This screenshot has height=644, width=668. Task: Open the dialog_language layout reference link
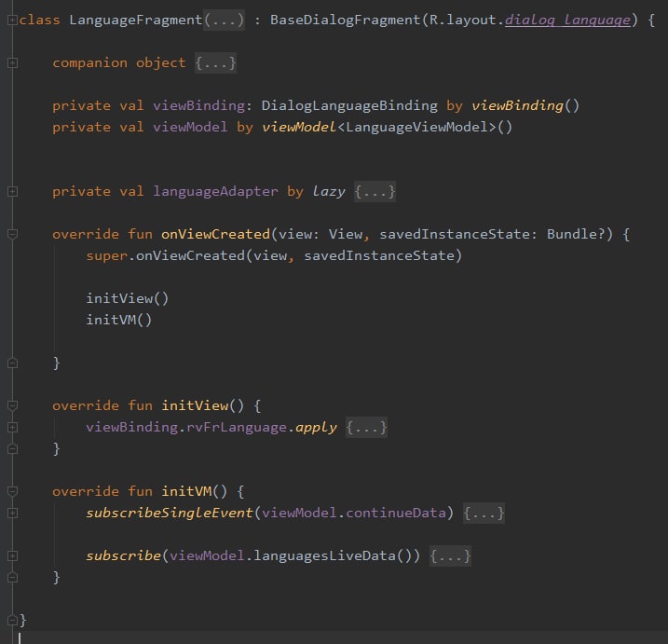pos(567,20)
